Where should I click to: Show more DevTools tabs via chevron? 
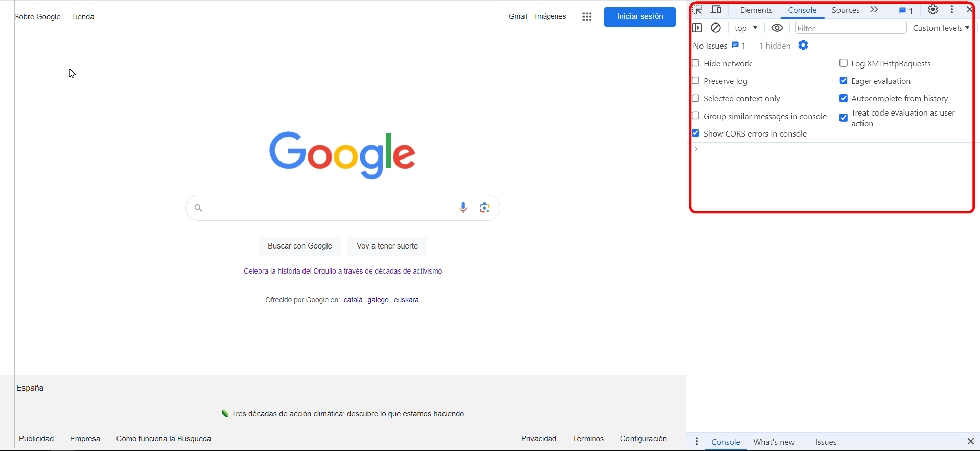[x=874, y=10]
